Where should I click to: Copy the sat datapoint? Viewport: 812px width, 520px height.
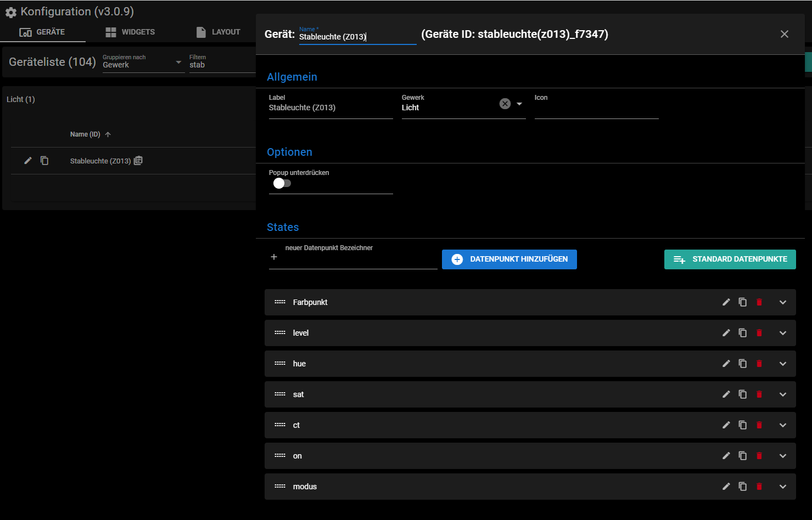tap(743, 394)
